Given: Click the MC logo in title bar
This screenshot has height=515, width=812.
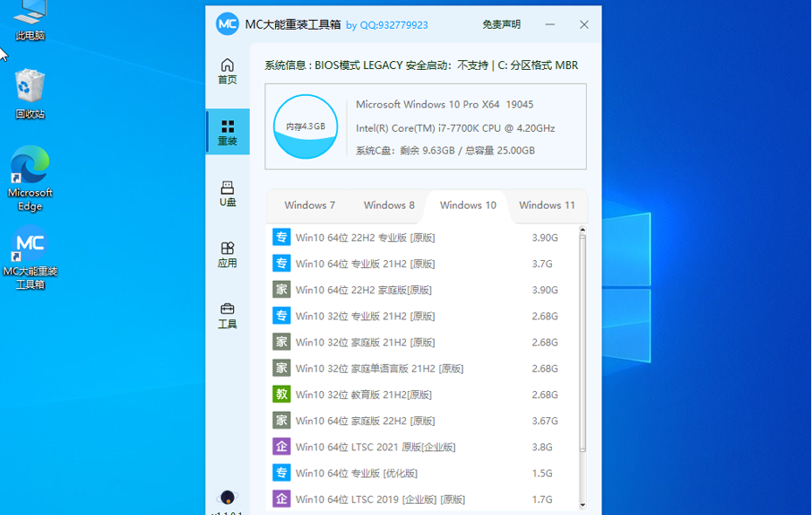Looking at the screenshot, I should [227, 24].
